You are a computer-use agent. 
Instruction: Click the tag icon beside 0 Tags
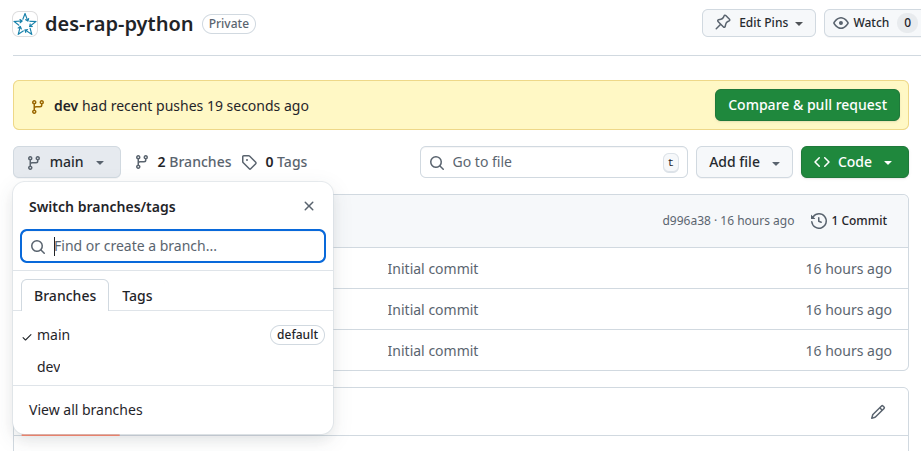click(x=249, y=162)
